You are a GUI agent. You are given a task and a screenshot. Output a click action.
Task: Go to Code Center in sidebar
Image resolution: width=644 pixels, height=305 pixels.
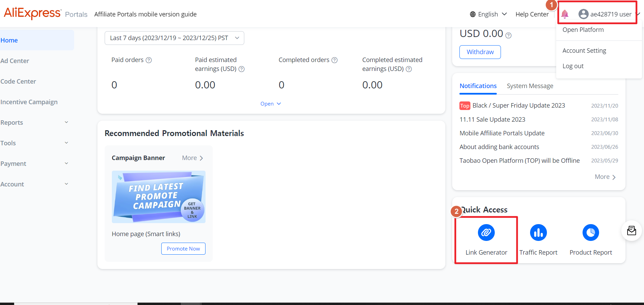pyautogui.click(x=18, y=81)
